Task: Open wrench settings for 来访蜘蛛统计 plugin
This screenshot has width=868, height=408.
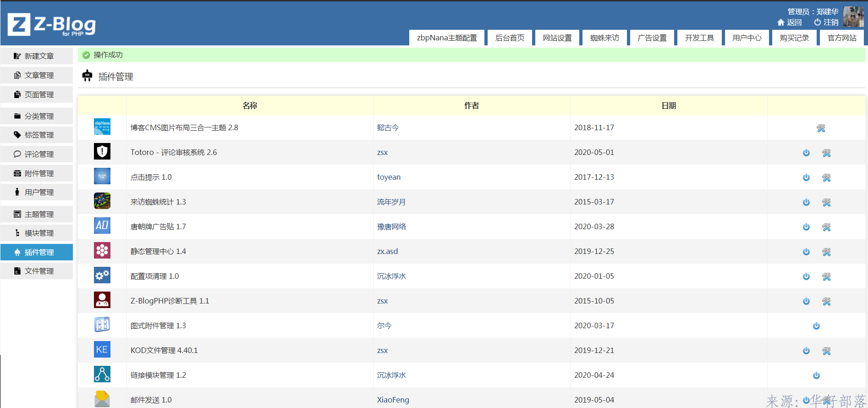Action: point(826,203)
